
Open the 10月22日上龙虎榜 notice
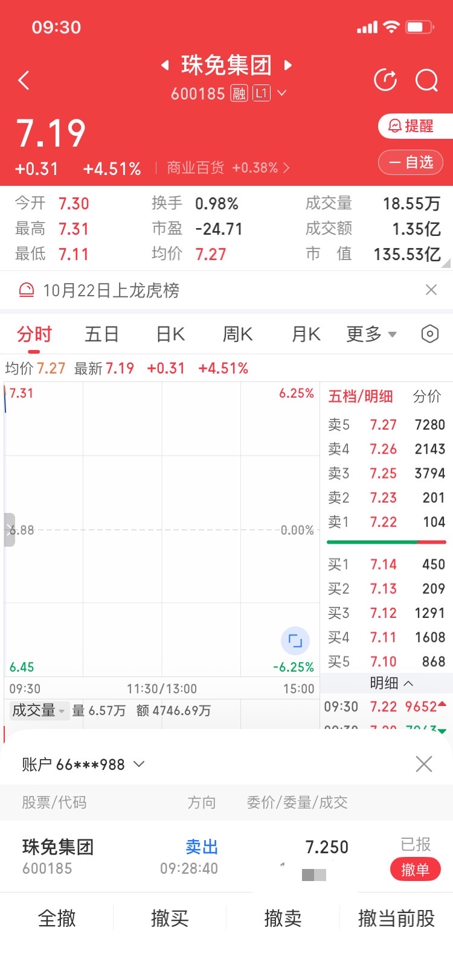click(111, 290)
